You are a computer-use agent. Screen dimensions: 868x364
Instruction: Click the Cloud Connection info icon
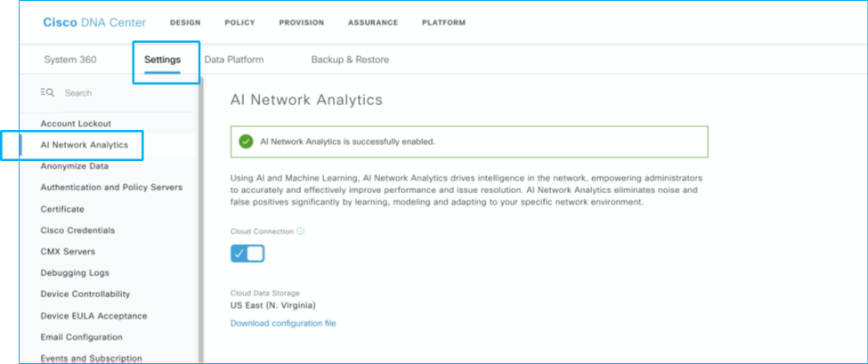tap(300, 231)
